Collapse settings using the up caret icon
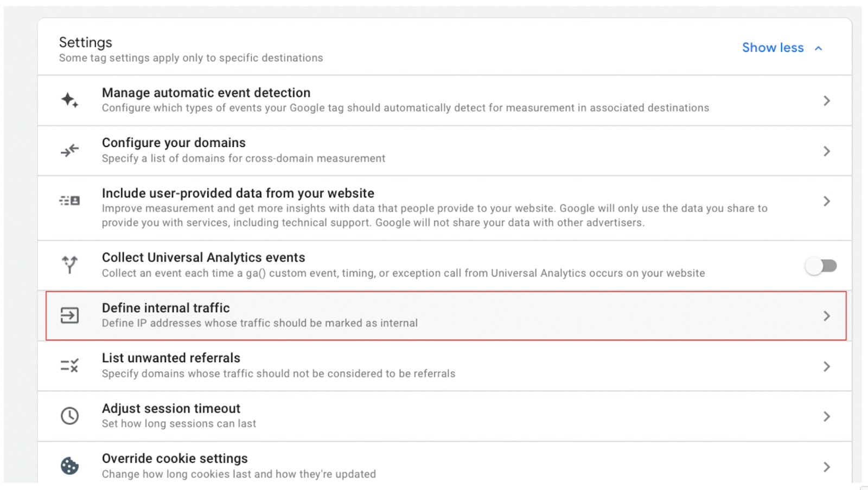The width and height of the screenshot is (868, 490). tap(819, 48)
